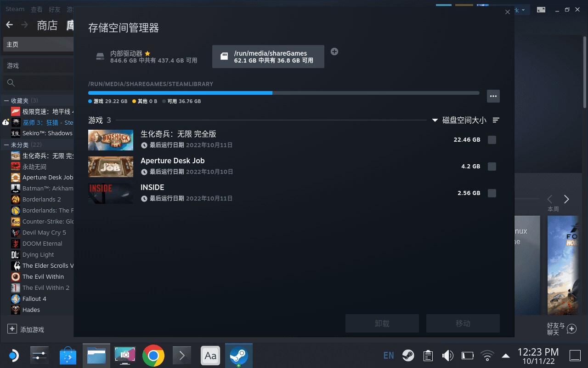The image size is (588, 368).
Task: Collapse the 未分类 category
Action: (x=6, y=145)
